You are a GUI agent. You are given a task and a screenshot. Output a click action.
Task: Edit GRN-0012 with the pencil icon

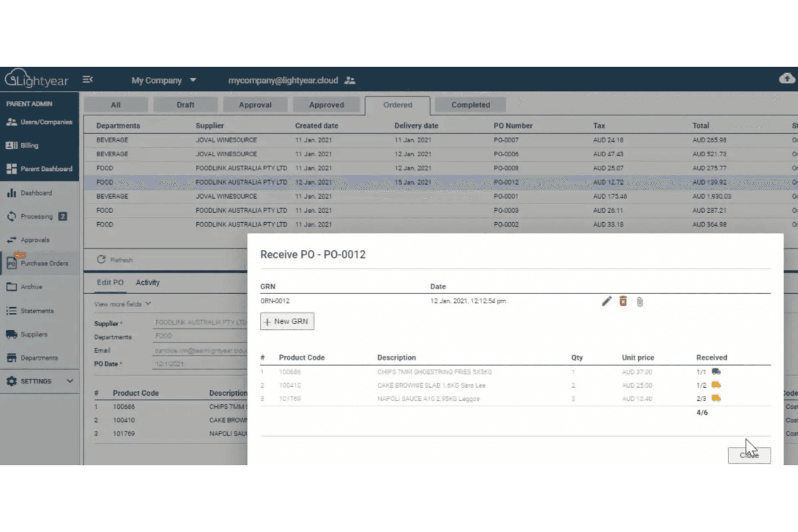607,301
